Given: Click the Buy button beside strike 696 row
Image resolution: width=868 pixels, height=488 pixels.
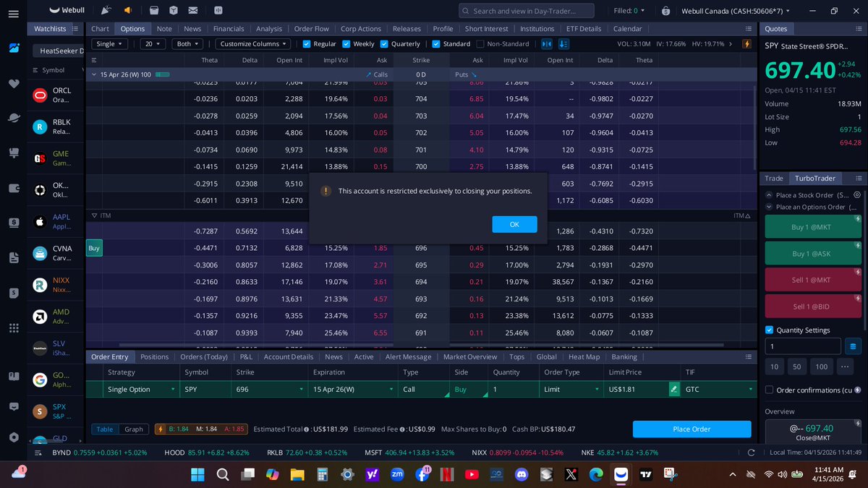Looking at the screenshot, I should tap(94, 248).
